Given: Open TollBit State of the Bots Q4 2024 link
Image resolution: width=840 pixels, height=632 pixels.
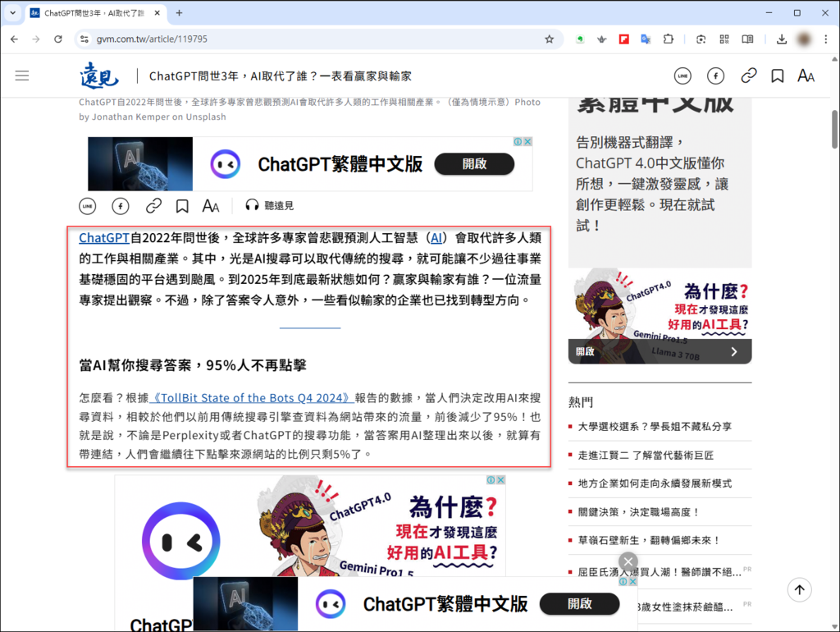Looking at the screenshot, I should (x=251, y=398).
